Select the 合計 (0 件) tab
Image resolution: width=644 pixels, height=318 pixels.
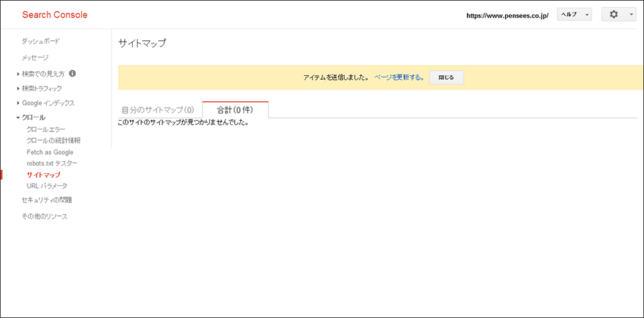(x=235, y=109)
